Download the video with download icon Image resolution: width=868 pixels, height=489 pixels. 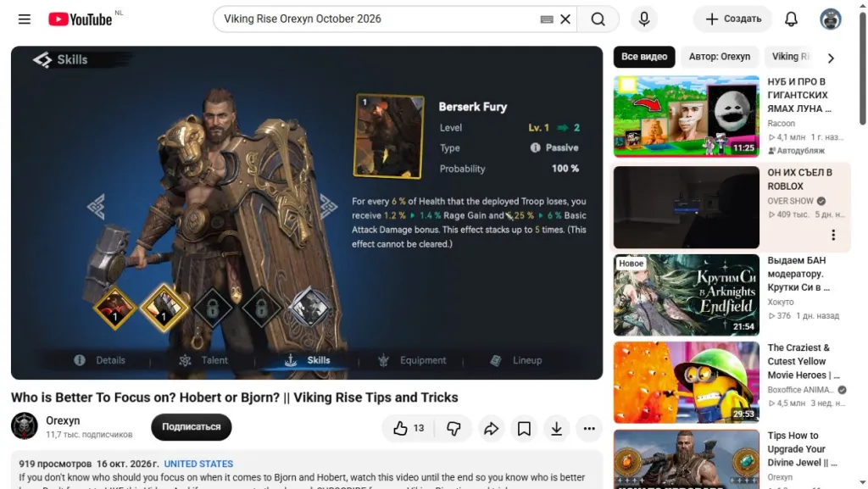(x=556, y=428)
